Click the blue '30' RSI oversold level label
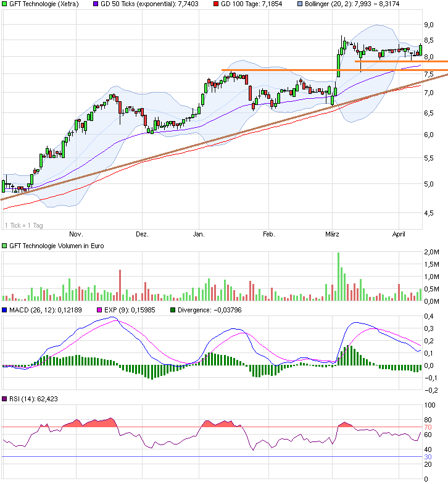Image resolution: width=448 pixels, height=484 pixels. click(x=428, y=457)
